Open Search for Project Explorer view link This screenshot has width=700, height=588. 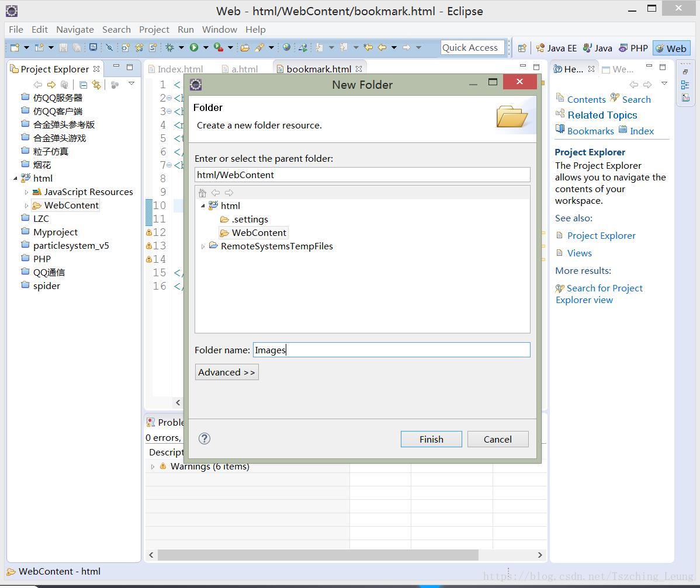(599, 294)
